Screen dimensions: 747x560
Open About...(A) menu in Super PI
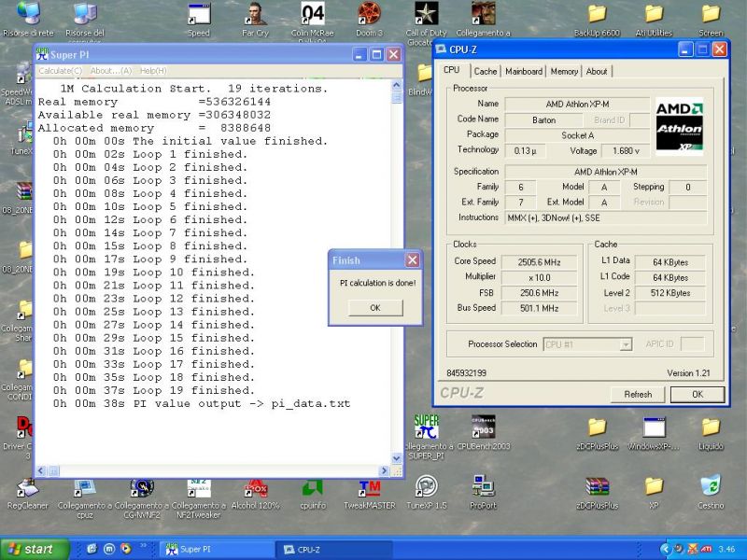111,71
